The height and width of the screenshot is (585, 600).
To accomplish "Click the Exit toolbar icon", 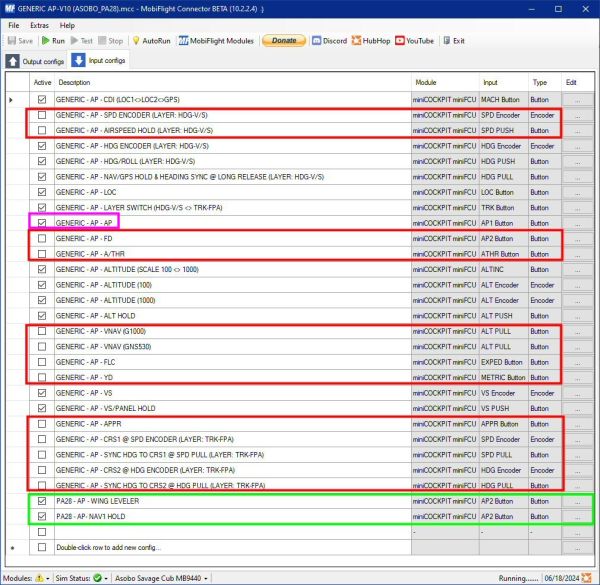I will (447, 41).
